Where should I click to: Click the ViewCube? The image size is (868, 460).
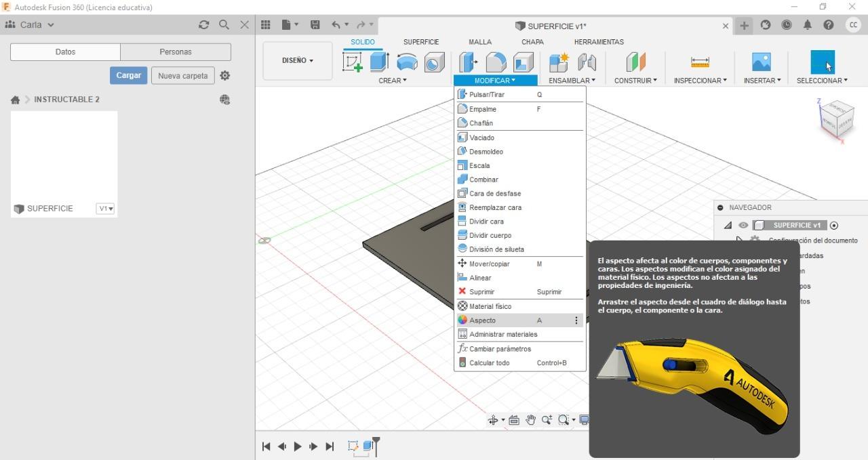click(837, 119)
